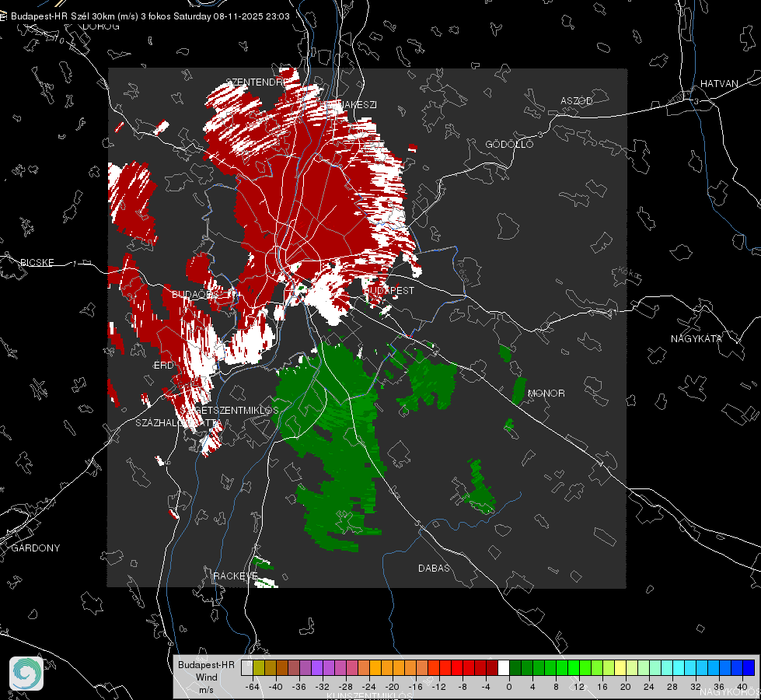The width and height of the screenshot is (761, 700).
Task: Select the ÉRD town label
Action: [x=163, y=366]
